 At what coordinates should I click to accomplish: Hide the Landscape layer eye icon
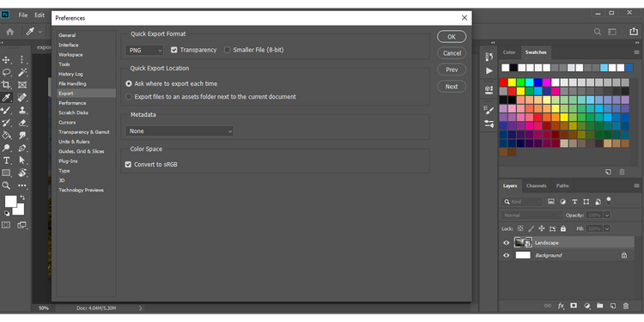(x=507, y=243)
